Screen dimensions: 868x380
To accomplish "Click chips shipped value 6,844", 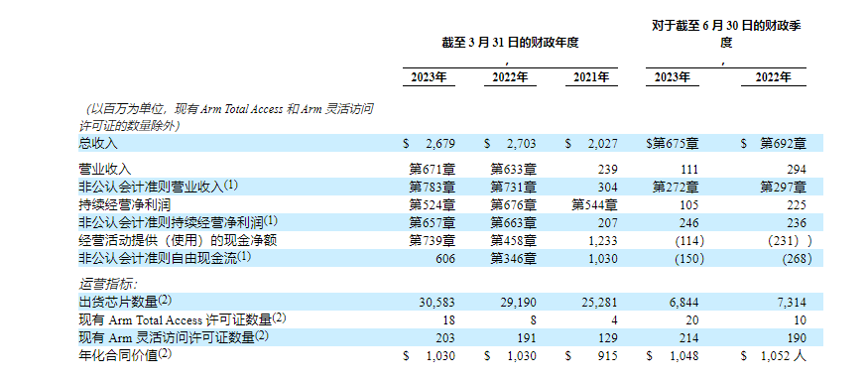I will pyautogui.click(x=684, y=303).
